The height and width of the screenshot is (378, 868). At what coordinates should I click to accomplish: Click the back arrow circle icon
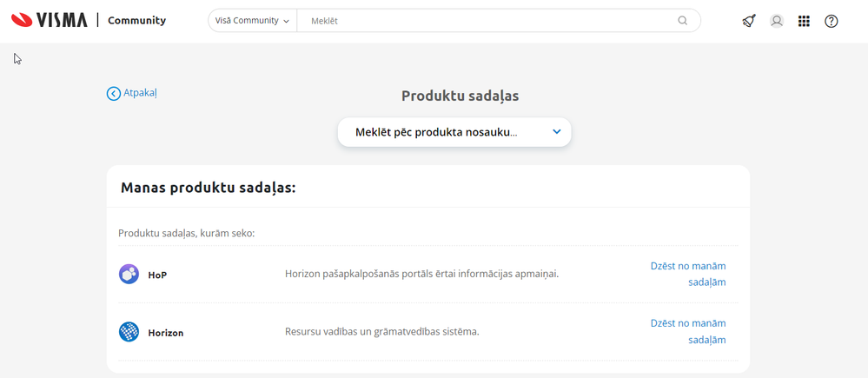114,94
